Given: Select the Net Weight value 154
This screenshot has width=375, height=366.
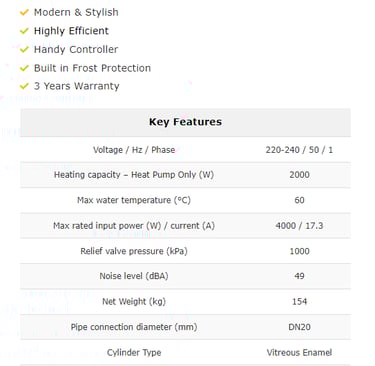Looking at the screenshot, I should coord(299,302).
